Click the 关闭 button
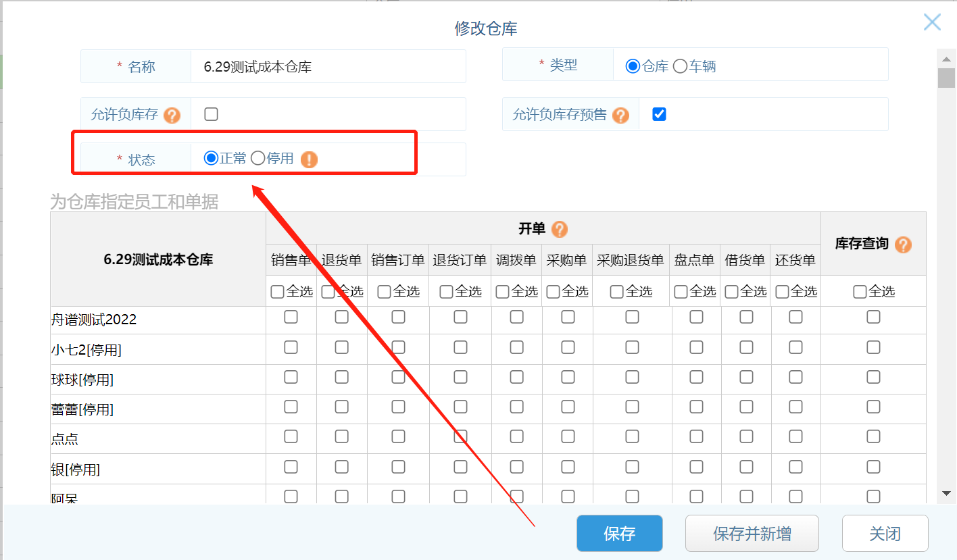 pyautogui.click(x=885, y=534)
